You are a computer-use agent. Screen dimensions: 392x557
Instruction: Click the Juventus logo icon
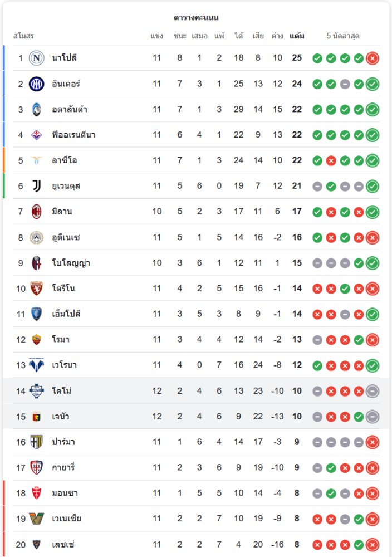click(36, 186)
